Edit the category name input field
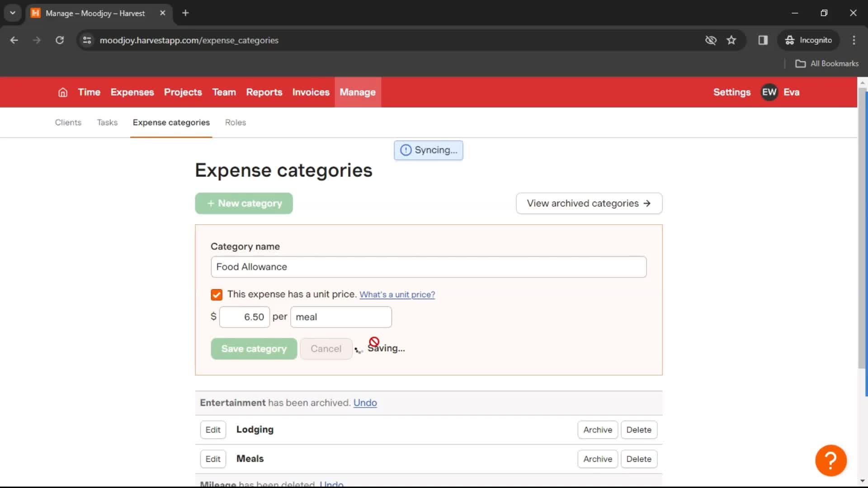The width and height of the screenshot is (868, 488). point(428,266)
